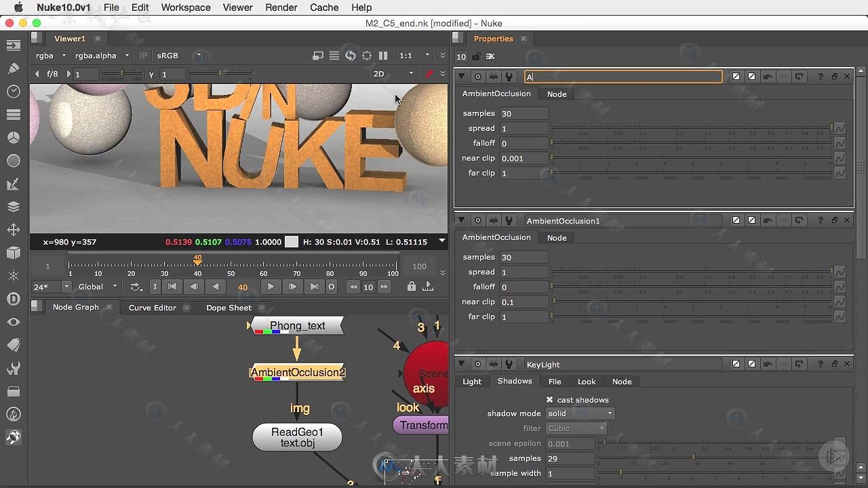Click the clear all panels icon in Properties
The width and height of the screenshot is (868, 488).
pyautogui.click(x=490, y=56)
